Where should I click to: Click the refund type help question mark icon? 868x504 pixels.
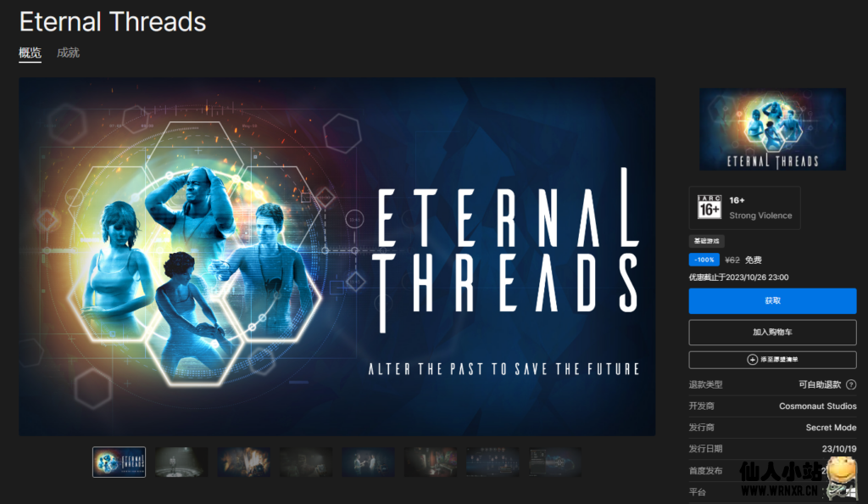pyautogui.click(x=851, y=384)
